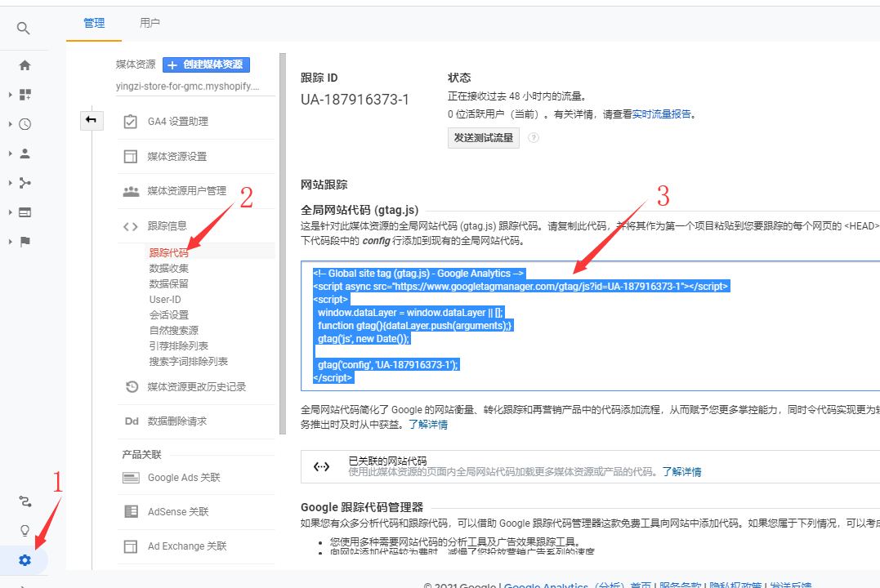Open 了解详情 link under gtag description
880x588 pixels.
pos(427,424)
